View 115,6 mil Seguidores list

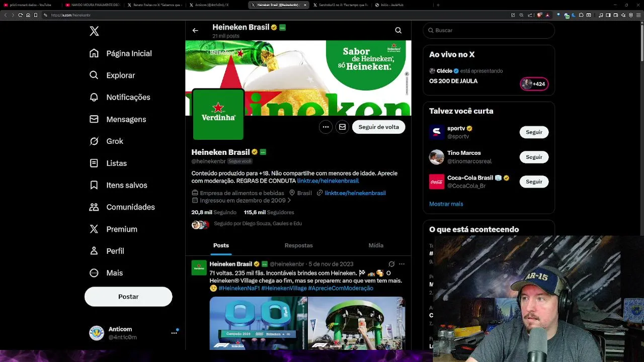coord(269,213)
